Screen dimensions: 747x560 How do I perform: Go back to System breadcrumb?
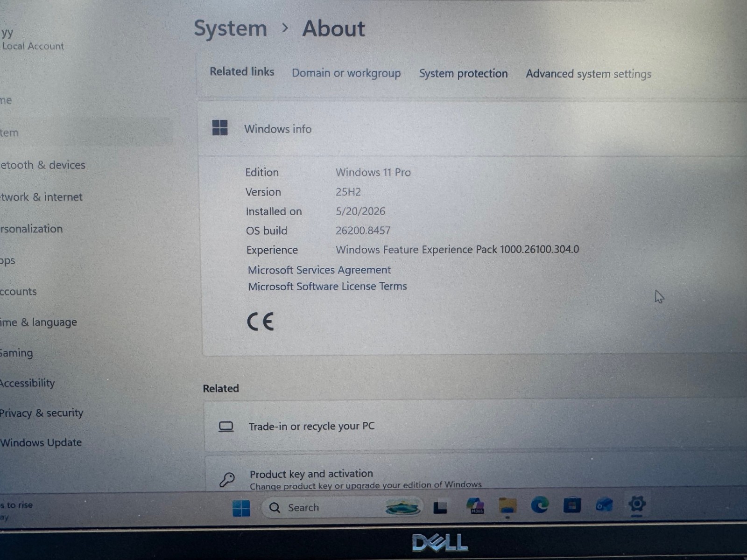pyautogui.click(x=231, y=29)
